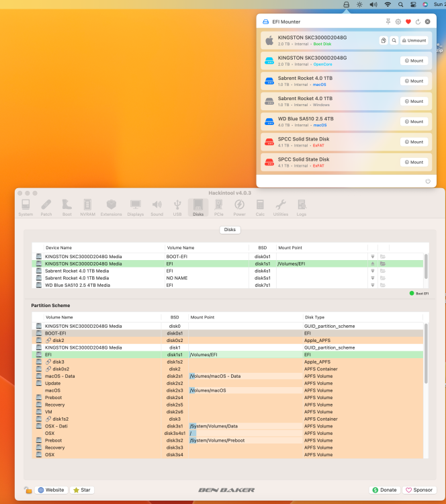Open the System tab in Hackintool toolbar
446x504 pixels.
point(26,208)
